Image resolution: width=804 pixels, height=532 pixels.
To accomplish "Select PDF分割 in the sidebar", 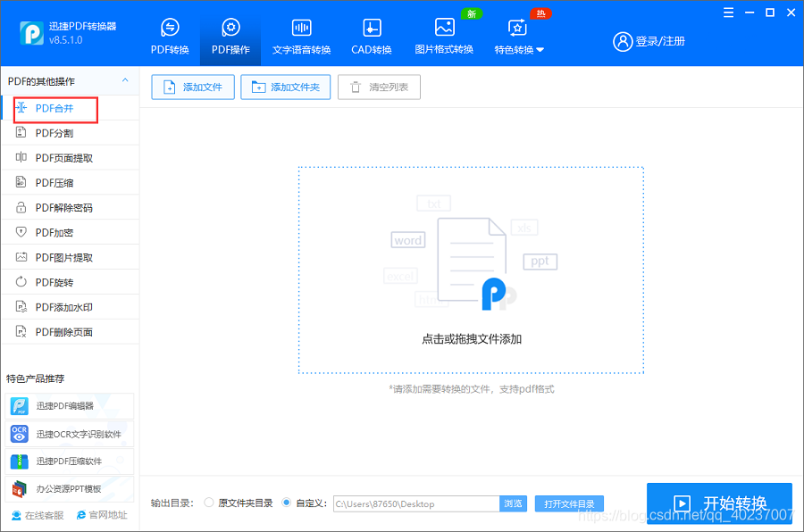I will pos(71,133).
